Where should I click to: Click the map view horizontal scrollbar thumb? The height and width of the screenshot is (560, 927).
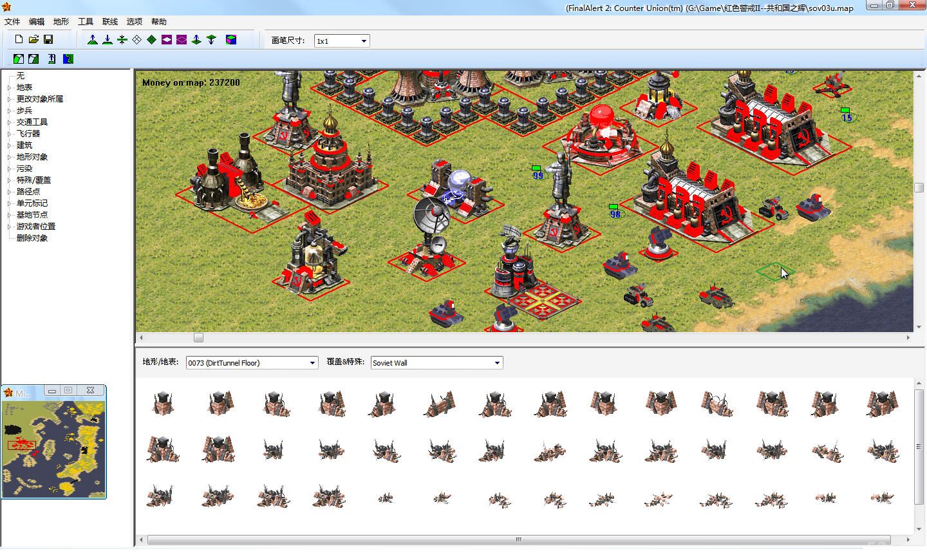[x=198, y=337]
